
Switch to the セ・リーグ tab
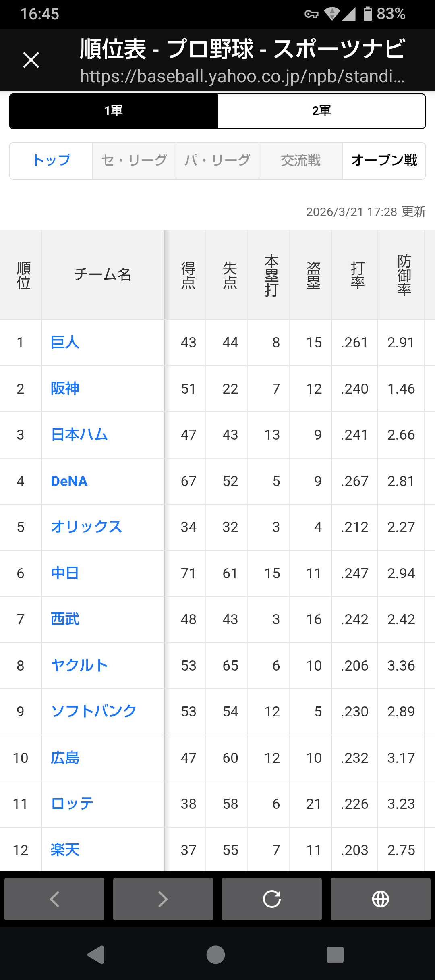coord(134,160)
